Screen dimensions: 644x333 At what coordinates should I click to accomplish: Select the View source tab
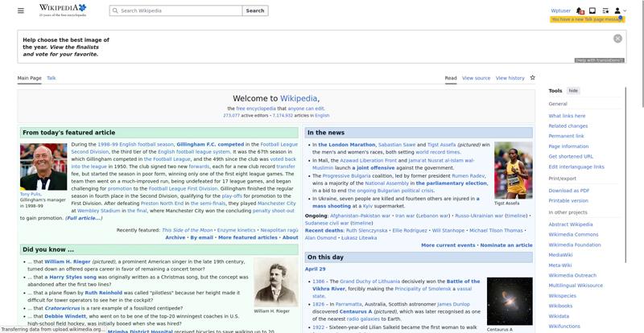click(476, 78)
